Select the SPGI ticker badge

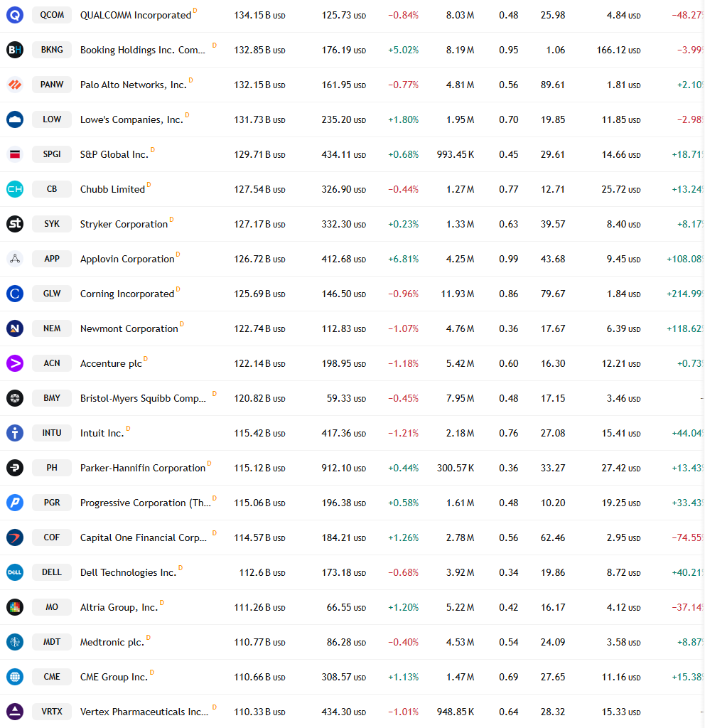[x=52, y=154]
